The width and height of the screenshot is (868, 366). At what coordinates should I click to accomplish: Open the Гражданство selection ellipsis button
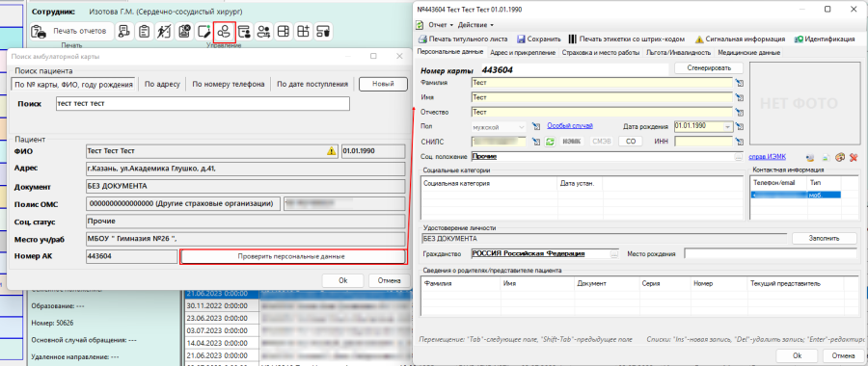[x=614, y=253]
